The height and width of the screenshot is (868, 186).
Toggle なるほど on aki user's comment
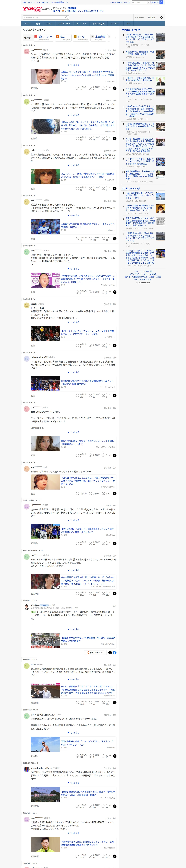point(94,239)
